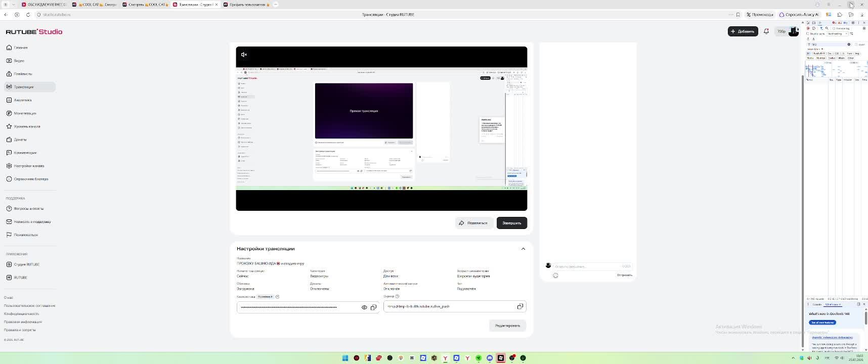Toggle DevTools Preserve log checkbox
This screenshot has width=868, height=364.
pos(834,28)
